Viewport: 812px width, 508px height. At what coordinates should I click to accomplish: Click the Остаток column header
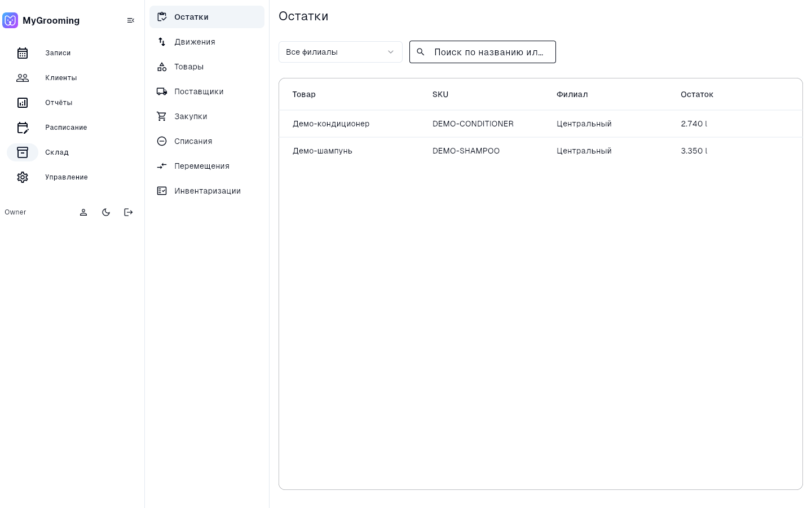(697, 94)
